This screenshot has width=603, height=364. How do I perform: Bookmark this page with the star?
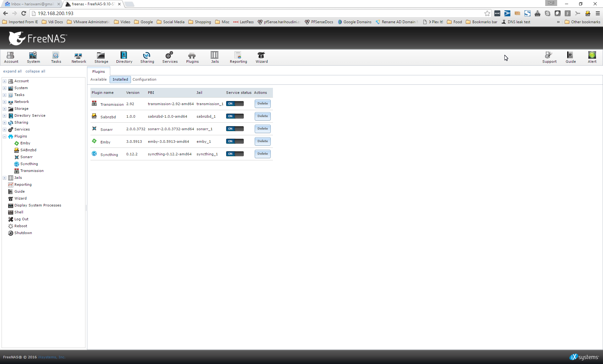point(487,13)
